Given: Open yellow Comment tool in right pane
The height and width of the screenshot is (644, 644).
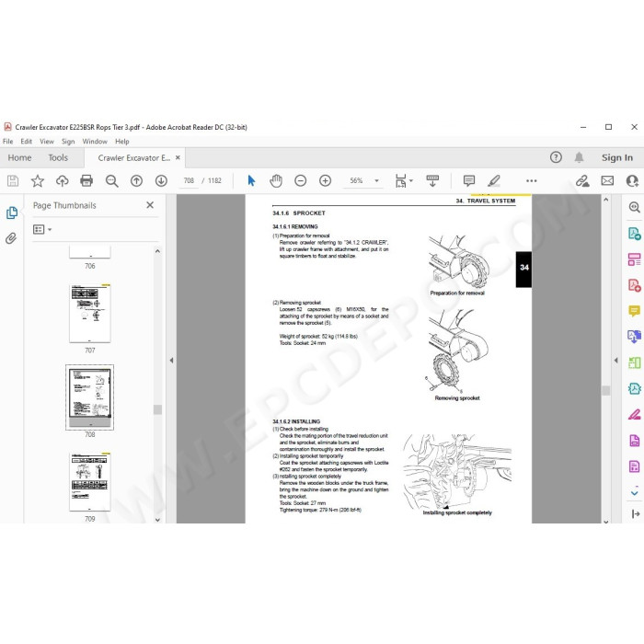Looking at the screenshot, I should pos(634,311).
